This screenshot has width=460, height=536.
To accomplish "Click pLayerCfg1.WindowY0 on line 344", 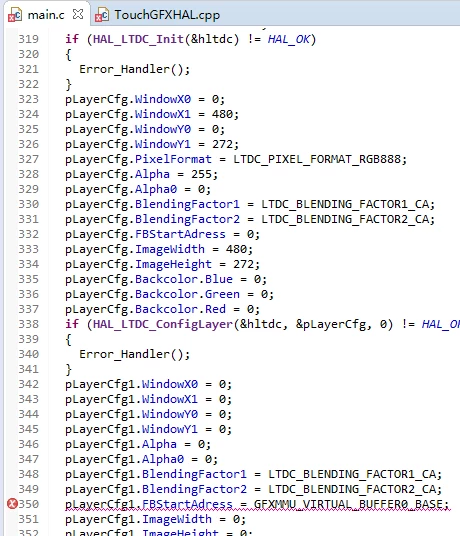I will coord(132,414).
